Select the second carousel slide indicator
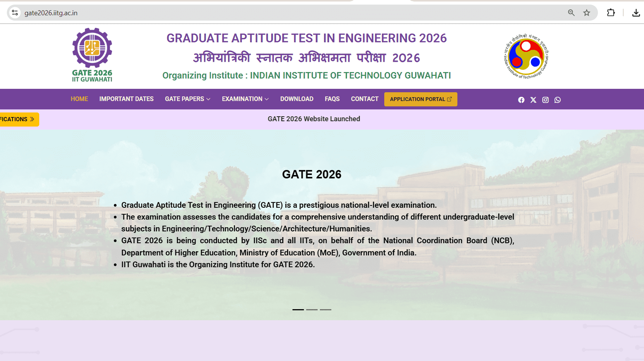 (312, 310)
